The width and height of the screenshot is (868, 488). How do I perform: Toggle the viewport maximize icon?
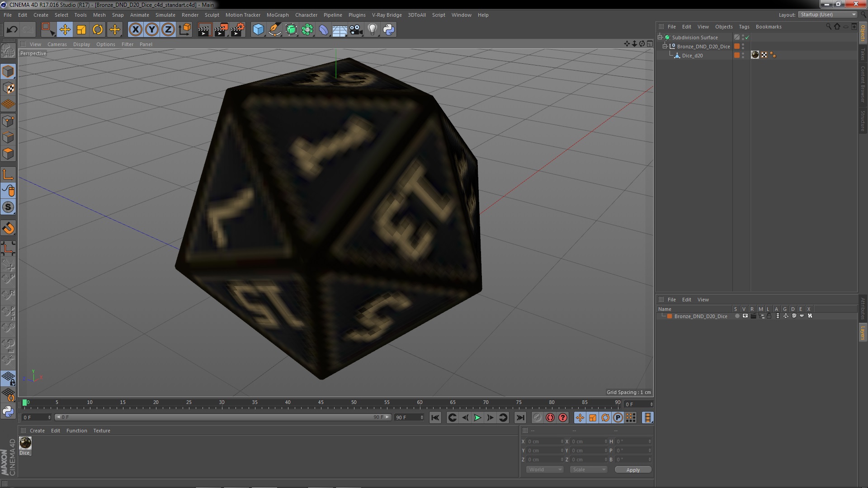coord(650,44)
